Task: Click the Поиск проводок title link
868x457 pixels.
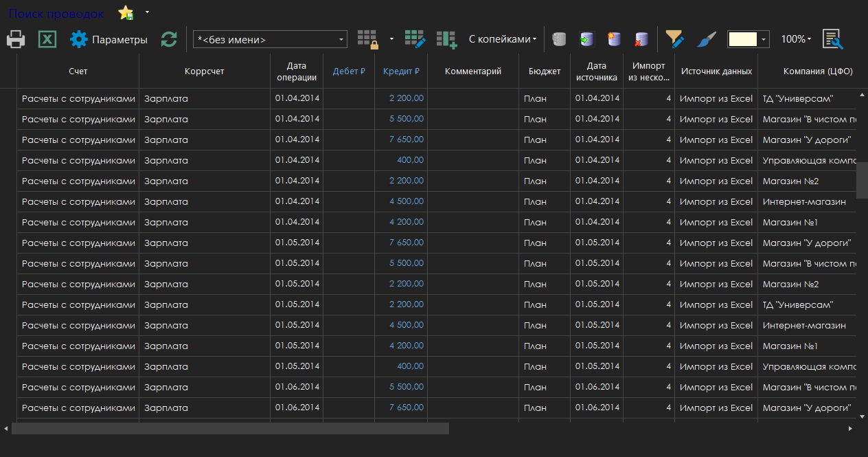Action: pos(56,14)
